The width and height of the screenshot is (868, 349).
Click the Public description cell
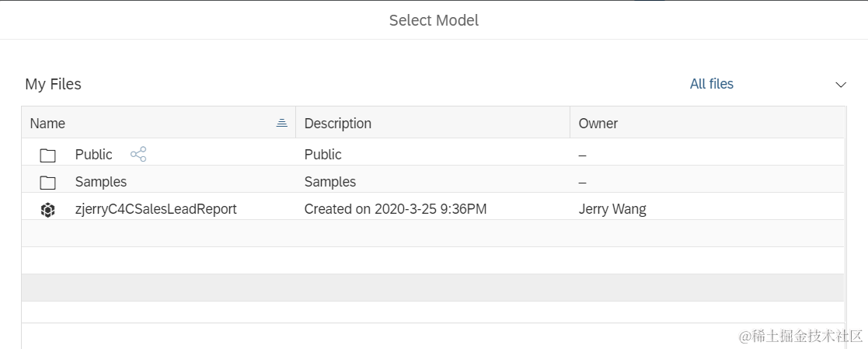coord(322,155)
